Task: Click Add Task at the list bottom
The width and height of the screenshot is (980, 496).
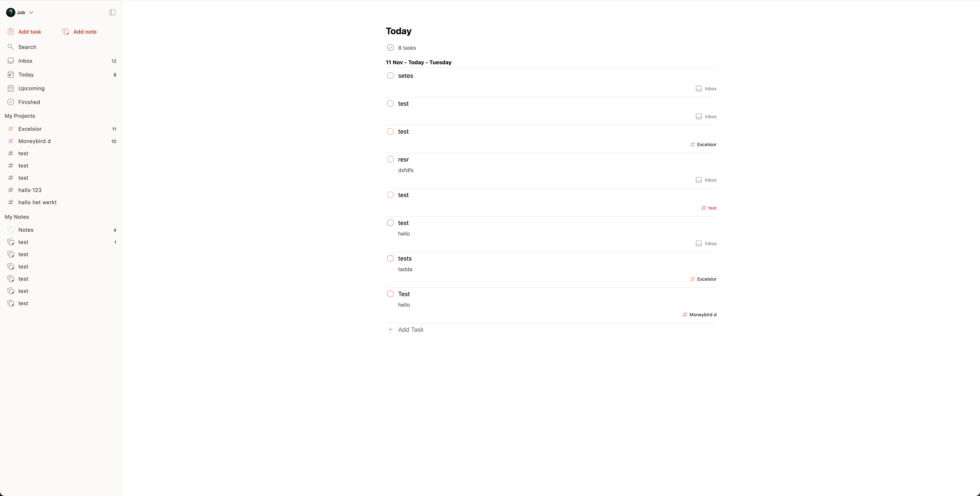Action: coord(411,329)
